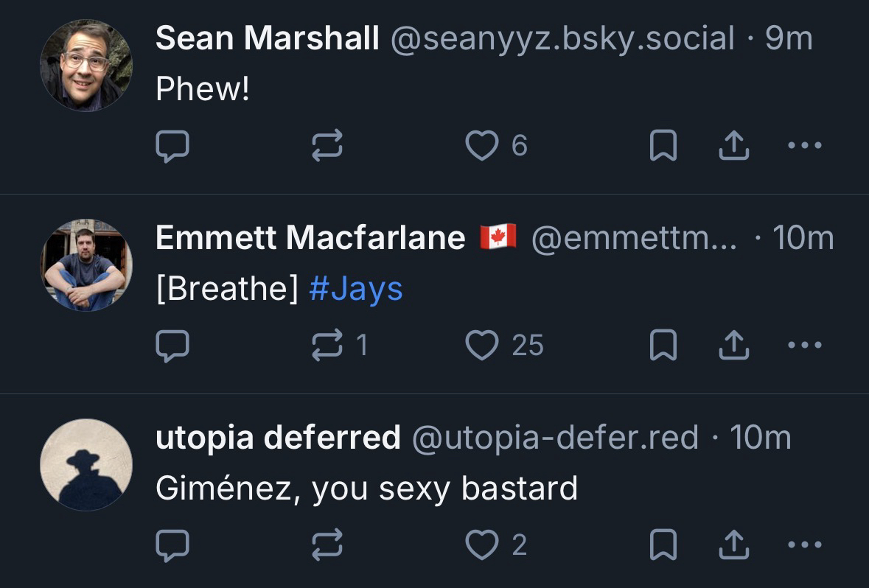
Task: Repost utopia deferred's Giménez post
Action: click(x=327, y=545)
